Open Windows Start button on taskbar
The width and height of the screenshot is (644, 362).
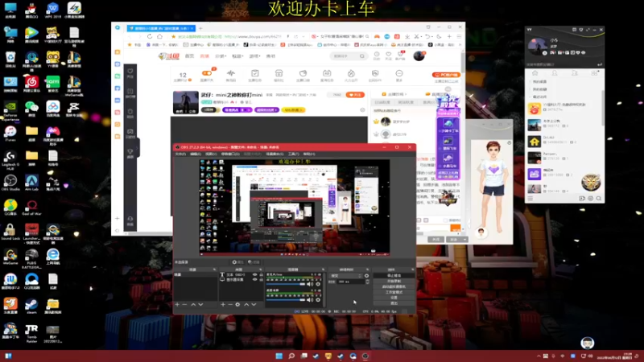(x=279, y=356)
